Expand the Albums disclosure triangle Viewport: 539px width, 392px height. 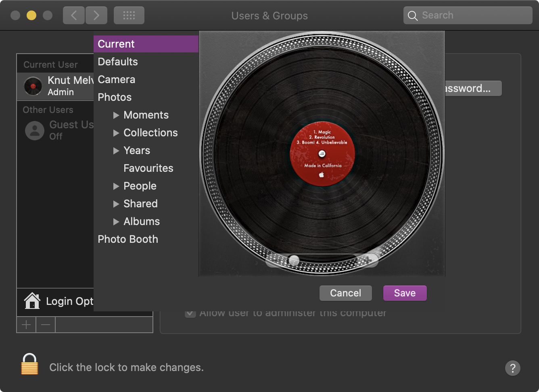pyautogui.click(x=116, y=222)
